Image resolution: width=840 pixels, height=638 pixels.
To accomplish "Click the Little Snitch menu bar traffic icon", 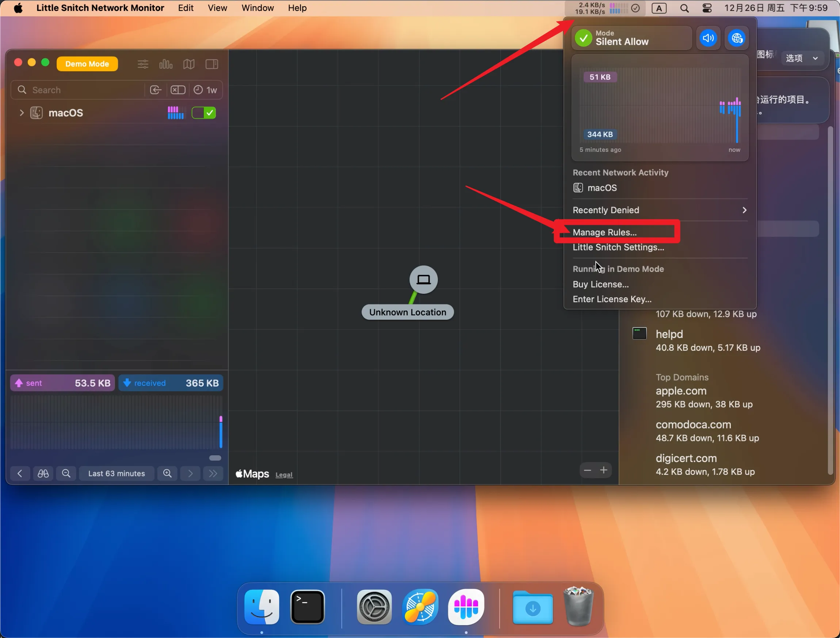I will tap(605, 8).
